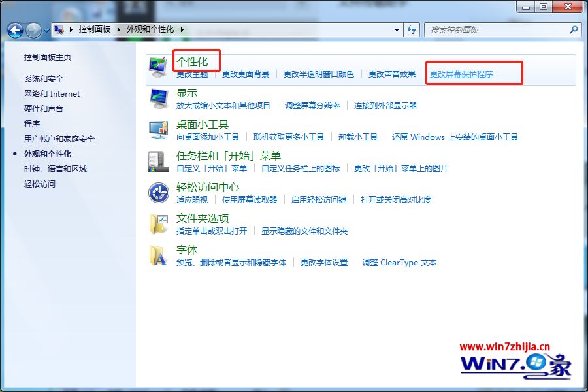Open the Desktop Gadgets (桌面小工具) icon
Viewport: 588px width, 392px height.
(159, 130)
